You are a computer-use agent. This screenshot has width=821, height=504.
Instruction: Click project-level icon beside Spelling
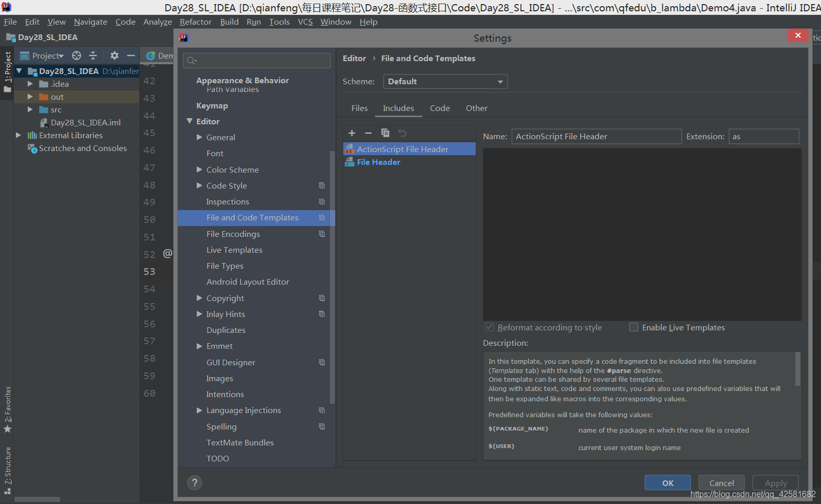[322, 426]
